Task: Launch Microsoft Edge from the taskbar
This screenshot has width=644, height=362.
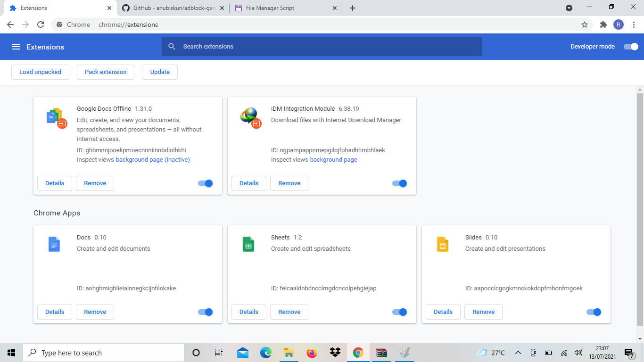Action: pos(266,353)
